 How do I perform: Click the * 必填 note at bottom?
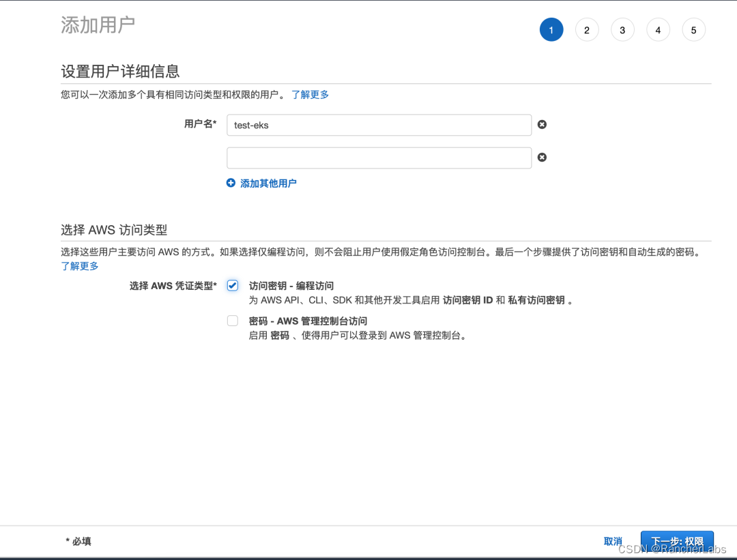coord(78,541)
